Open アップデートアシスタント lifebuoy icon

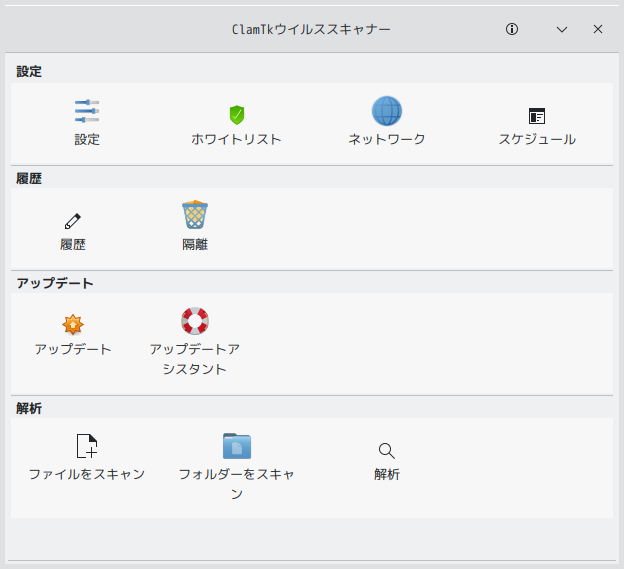click(195, 321)
